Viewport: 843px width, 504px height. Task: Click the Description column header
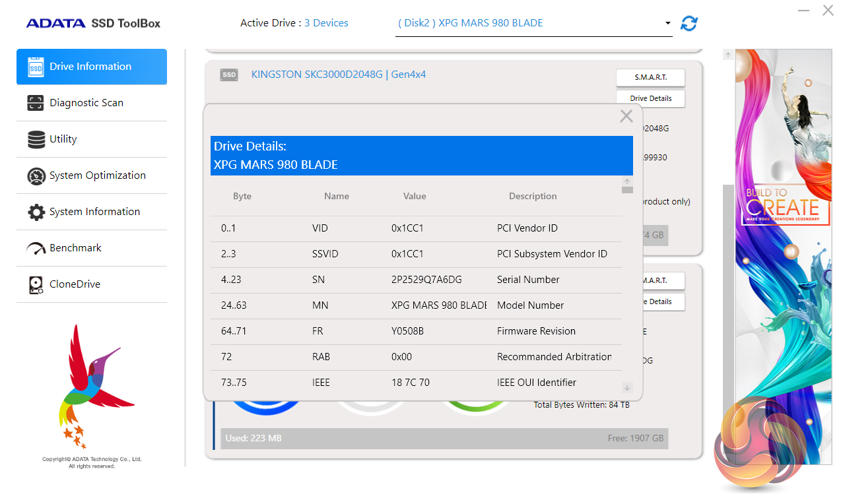533,196
